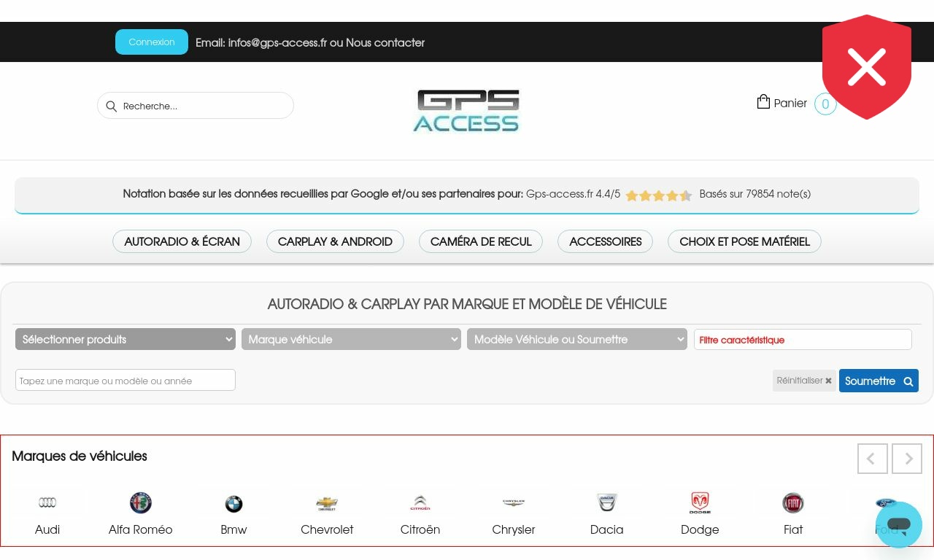Click the Chevrolet brand logo

coord(327,503)
